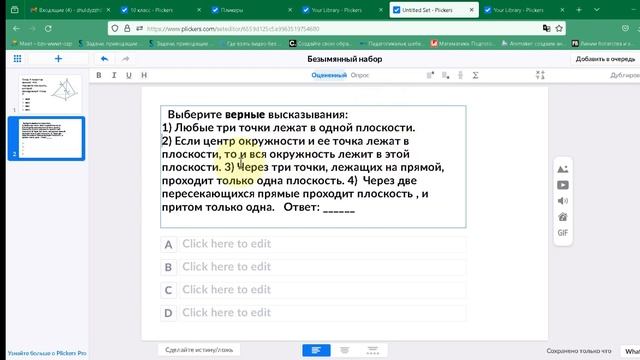The width and height of the screenshot is (640, 360).
Task: Select question 2 thumbnail
Action: point(51,138)
